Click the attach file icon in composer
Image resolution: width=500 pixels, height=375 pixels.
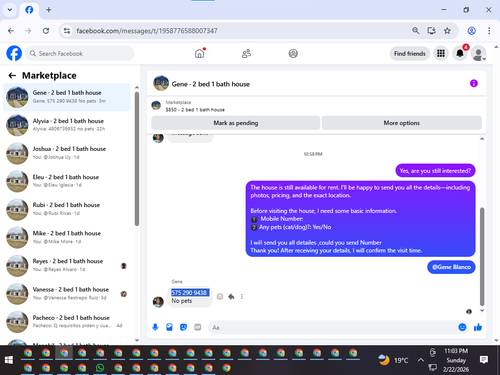click(169, 327)
